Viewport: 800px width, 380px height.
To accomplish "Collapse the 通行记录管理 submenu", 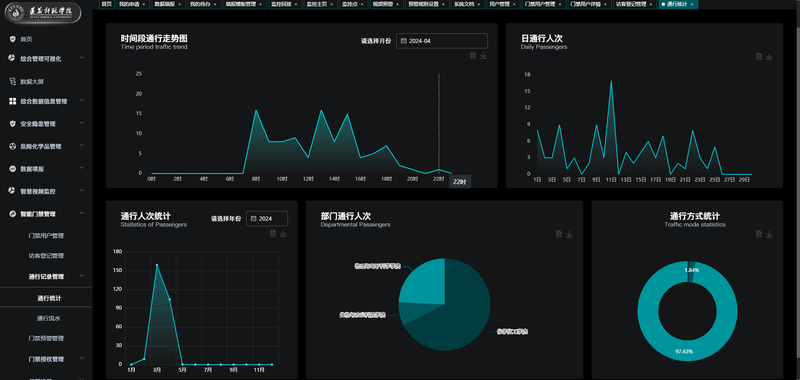I will click(82, 275).
